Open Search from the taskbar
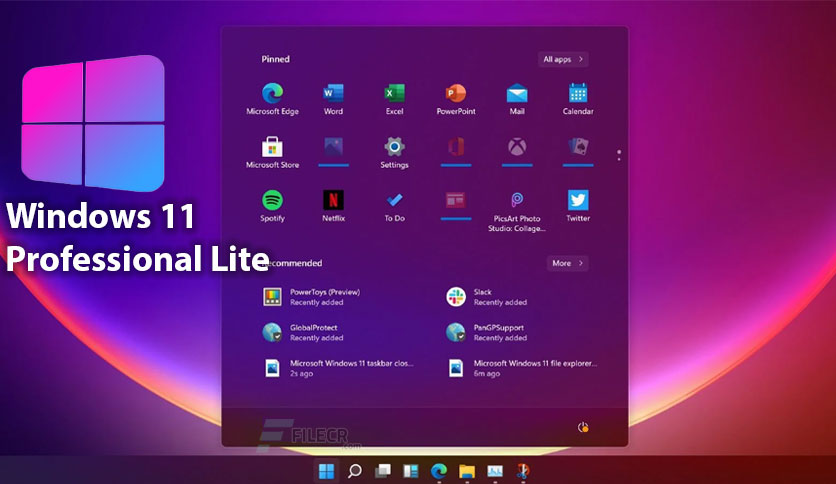This screenshot has width=836, height=484. [x=355, y=471]
